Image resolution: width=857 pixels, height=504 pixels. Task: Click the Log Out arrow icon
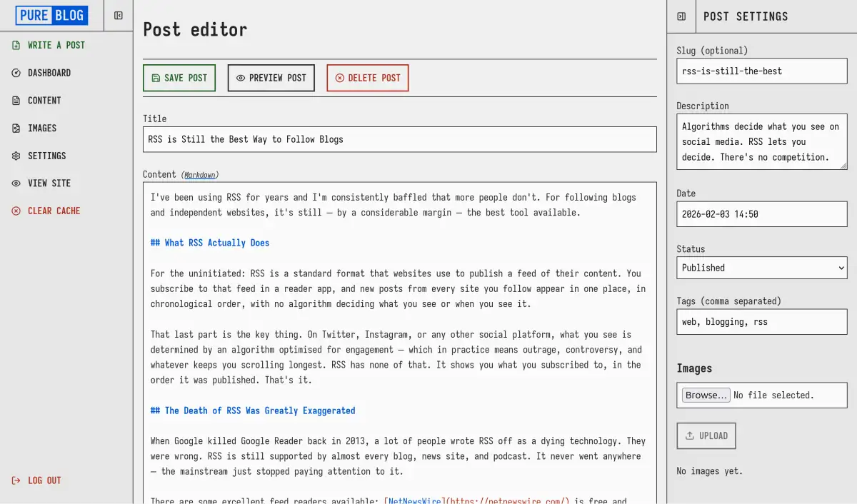(16, 480)
